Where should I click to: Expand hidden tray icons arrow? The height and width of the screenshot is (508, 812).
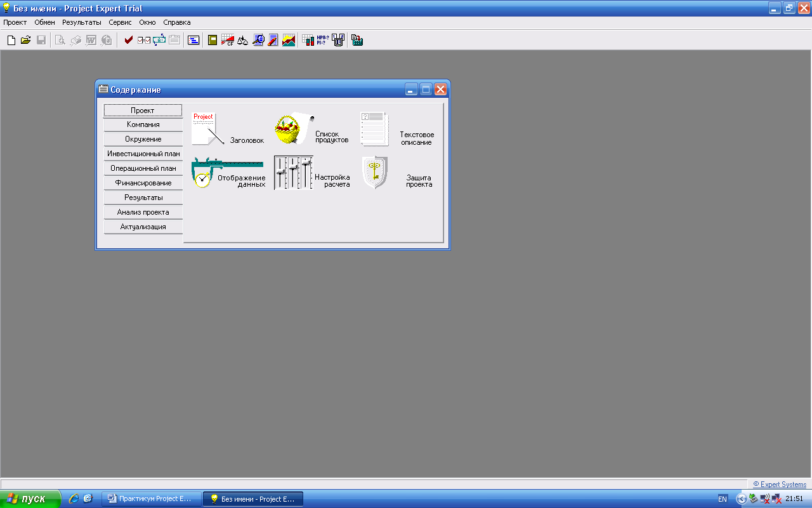(x=741, y=499)
